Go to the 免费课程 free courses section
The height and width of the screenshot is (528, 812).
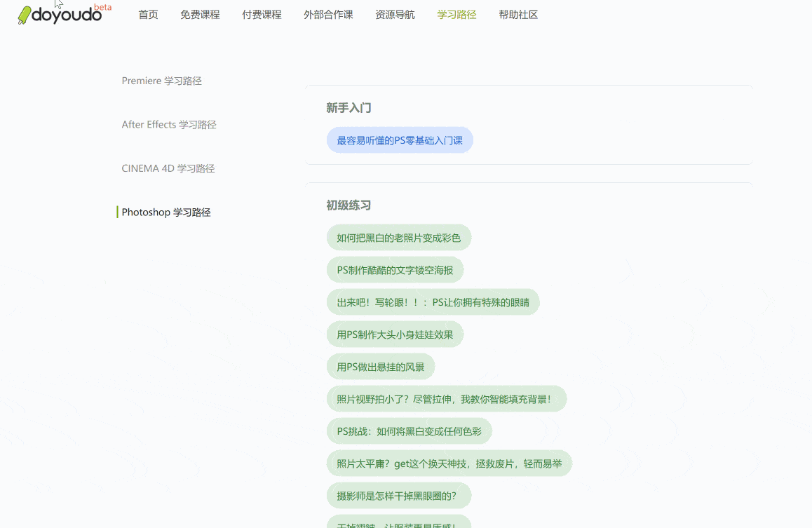click(x=200, y=14)
